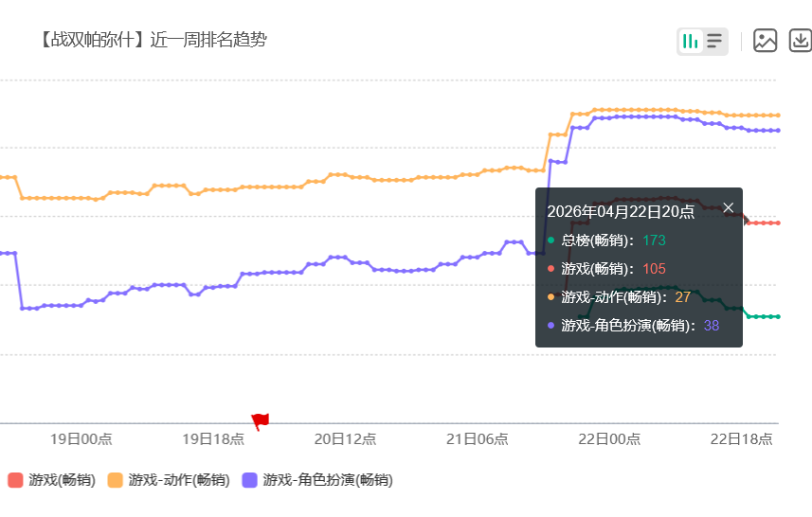This screenshot has width=812, height=517.
Task: Click the 20日12点 axis label
Action: click(346, 439)
